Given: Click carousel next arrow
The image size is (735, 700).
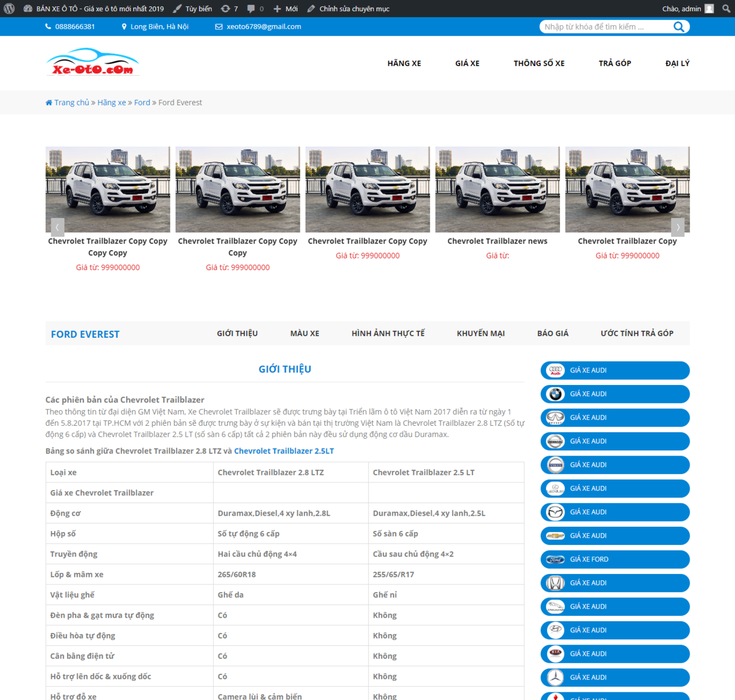Looking at the screenshot, I should pos(678,227).
